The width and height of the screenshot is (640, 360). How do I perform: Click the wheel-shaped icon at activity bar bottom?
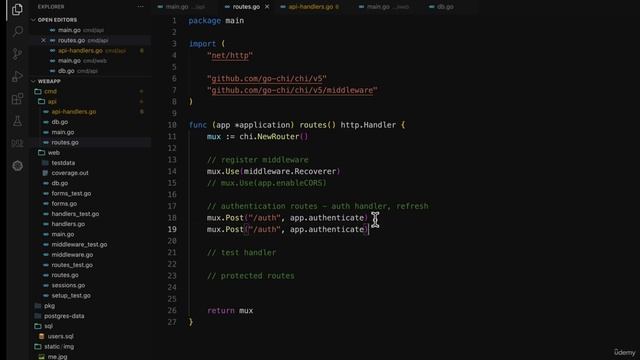click(x=17, y=166)
